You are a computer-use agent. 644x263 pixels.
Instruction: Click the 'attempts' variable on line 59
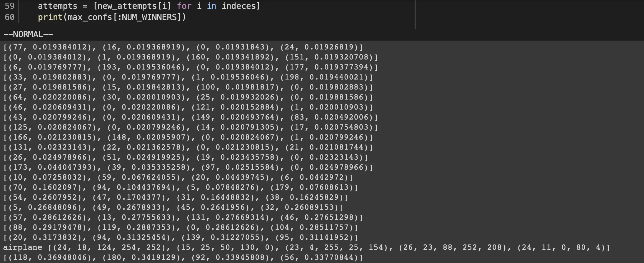(57, 6)
